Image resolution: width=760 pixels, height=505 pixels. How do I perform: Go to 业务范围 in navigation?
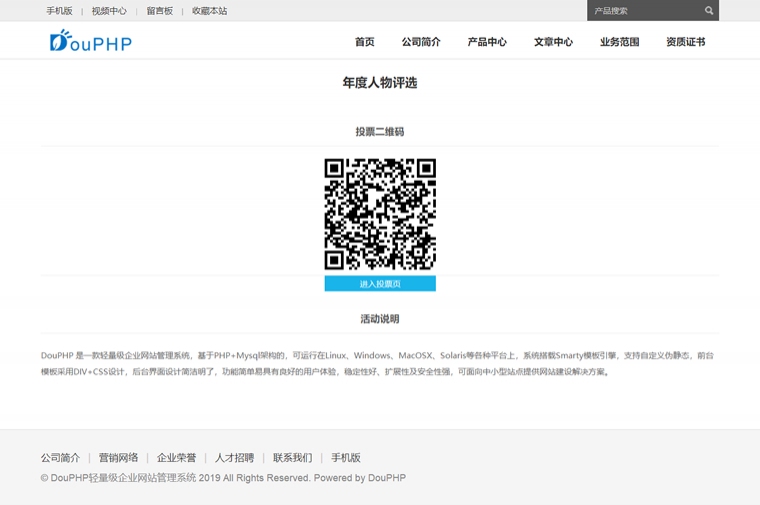coord(619,42)
